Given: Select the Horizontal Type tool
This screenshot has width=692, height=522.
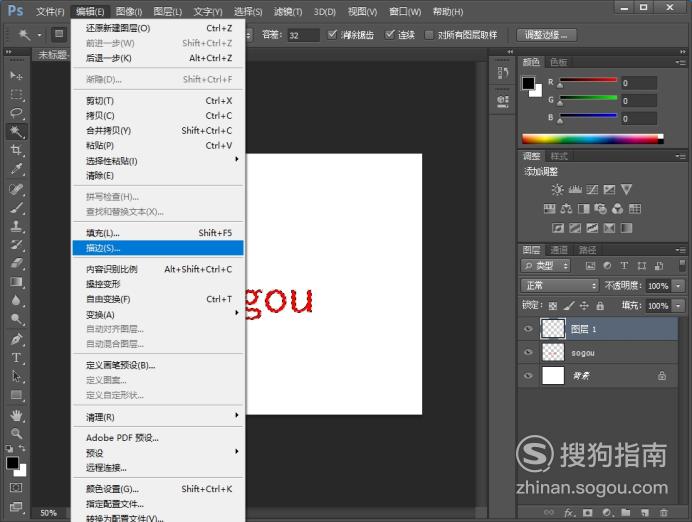Looking at the screenshot, I should (x=16, y=358).
